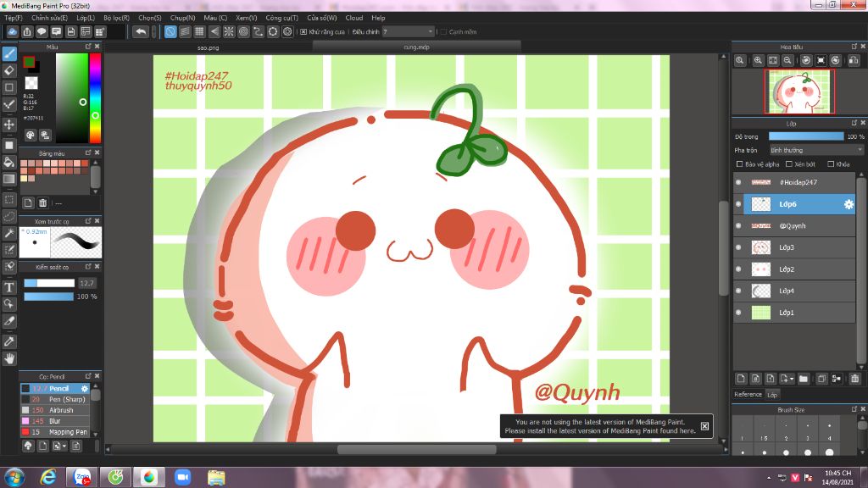The height and width of the screenshot is (488, 868).
Task: Open Lớp(L) menu
Action: 86,18
